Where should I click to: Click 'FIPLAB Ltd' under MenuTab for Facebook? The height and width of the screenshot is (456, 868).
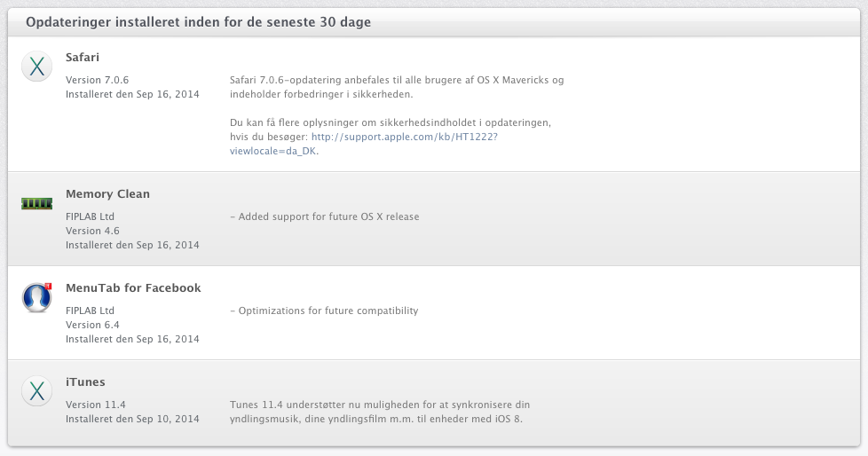point(90,311)
